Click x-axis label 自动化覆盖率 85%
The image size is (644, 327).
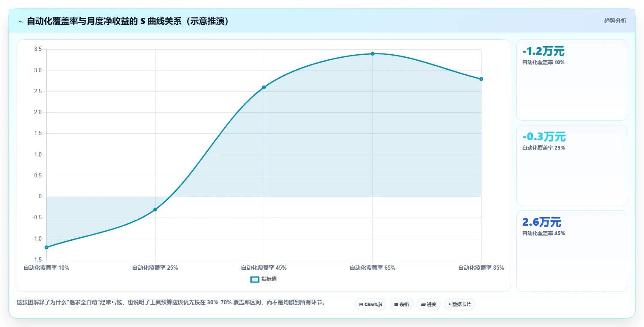[481, 268]
